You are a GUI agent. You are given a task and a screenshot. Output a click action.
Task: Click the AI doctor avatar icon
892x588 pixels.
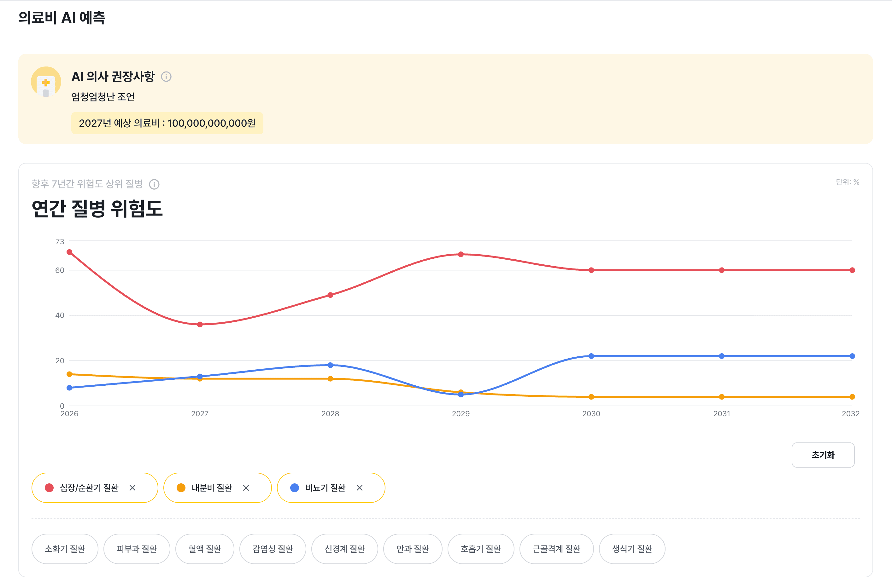[x=46, y=82]
